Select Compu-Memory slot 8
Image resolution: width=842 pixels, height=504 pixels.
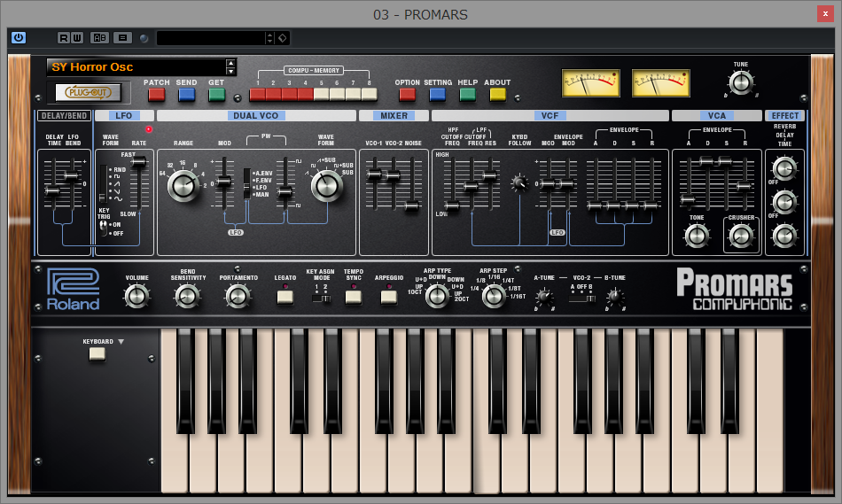pyautogui.click(x=370, y=95)
